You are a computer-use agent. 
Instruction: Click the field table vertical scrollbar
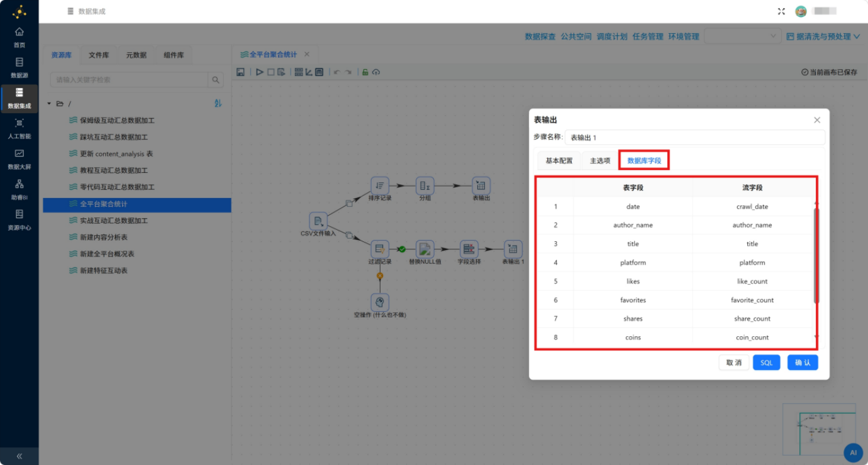[816, 254]
